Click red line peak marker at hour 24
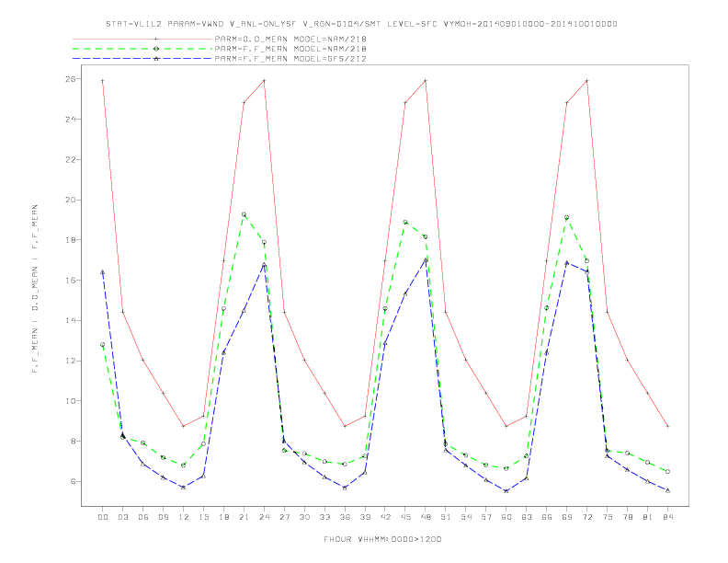The height and width of the screenshot is (563, 728). click(x=264, y=81)
